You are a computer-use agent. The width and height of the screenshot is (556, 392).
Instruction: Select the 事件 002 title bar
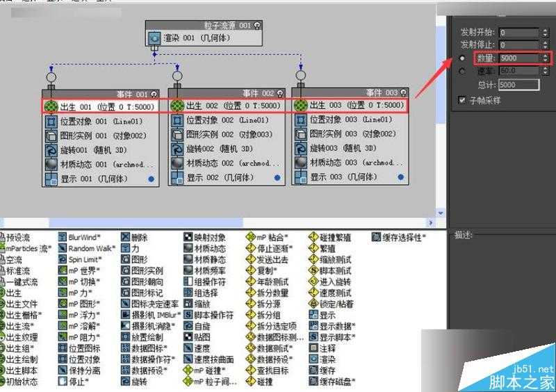point(227,93)
